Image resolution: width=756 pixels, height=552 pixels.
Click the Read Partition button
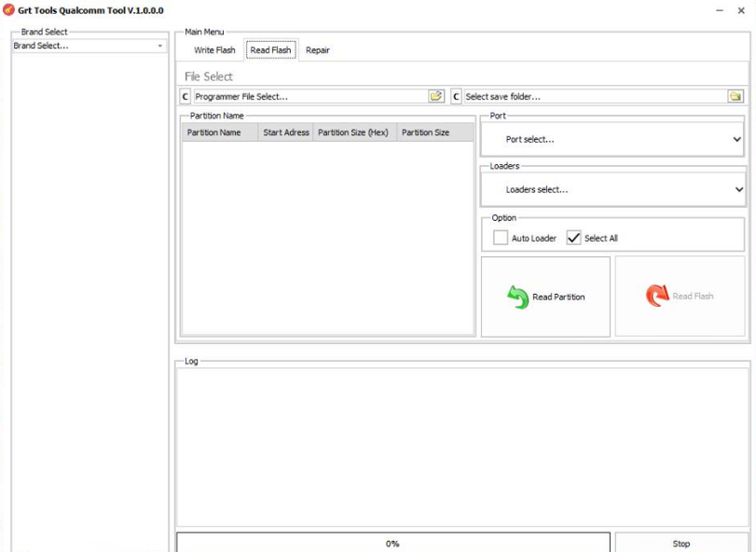545,297
